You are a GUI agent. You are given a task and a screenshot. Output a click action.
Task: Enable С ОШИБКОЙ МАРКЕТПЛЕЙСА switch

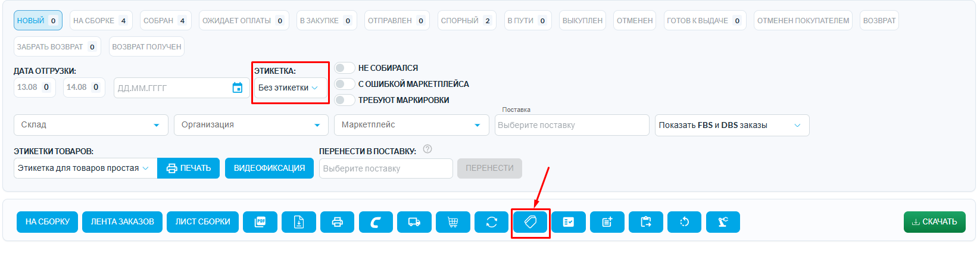click(345, 84)
